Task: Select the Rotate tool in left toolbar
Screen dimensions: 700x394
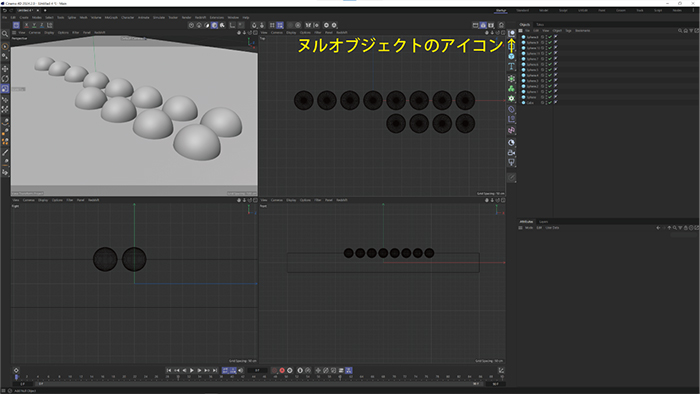Action: (5, 79)
